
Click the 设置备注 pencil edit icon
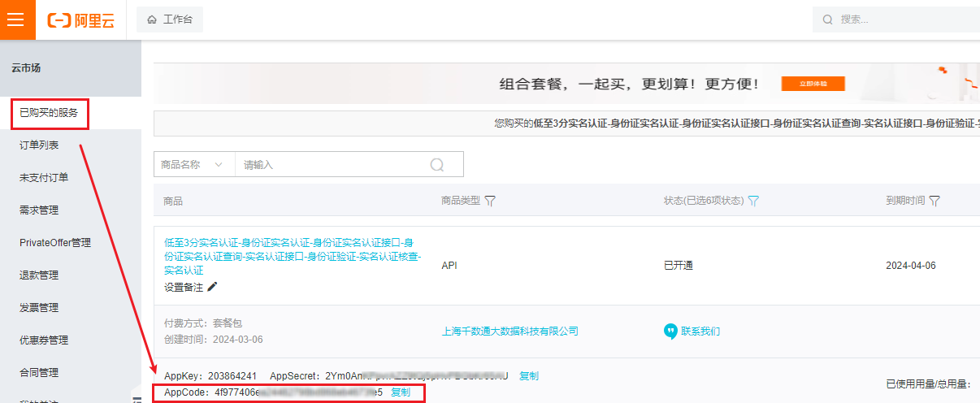[212, 287]
